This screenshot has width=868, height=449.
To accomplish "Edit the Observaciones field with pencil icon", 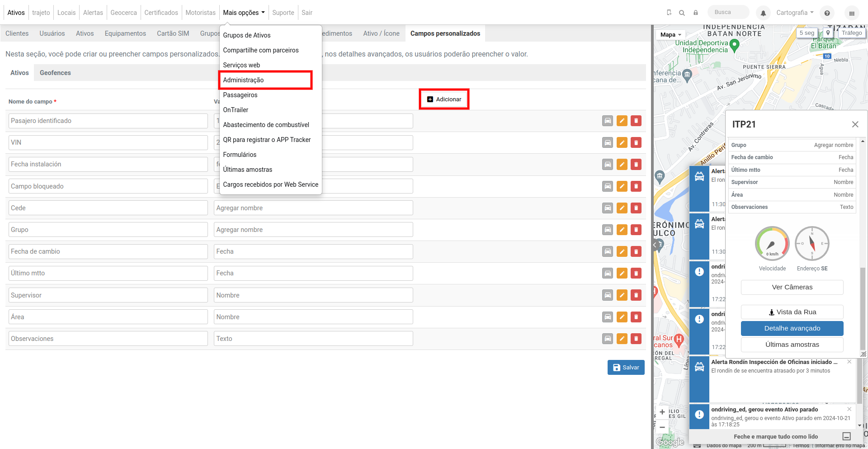I will (x=622, y=339).
